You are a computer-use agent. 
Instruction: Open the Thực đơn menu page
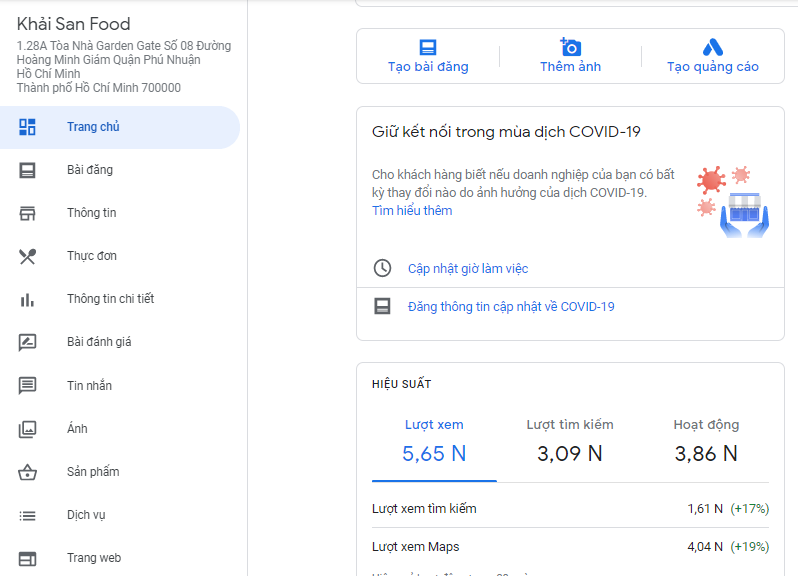click(120, 256)
